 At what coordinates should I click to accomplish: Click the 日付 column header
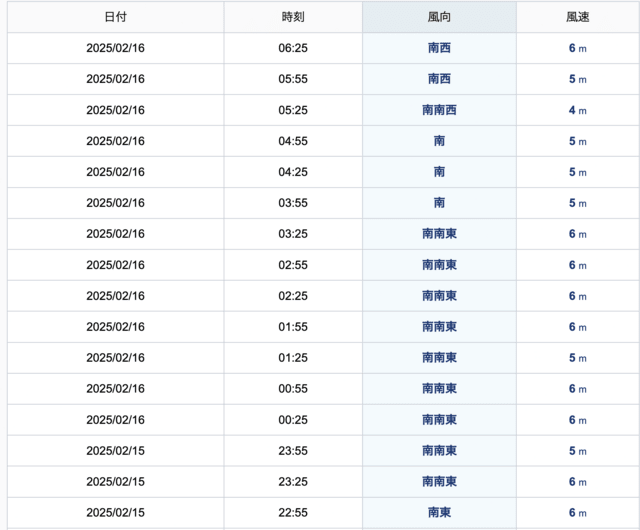coord(116,17)
